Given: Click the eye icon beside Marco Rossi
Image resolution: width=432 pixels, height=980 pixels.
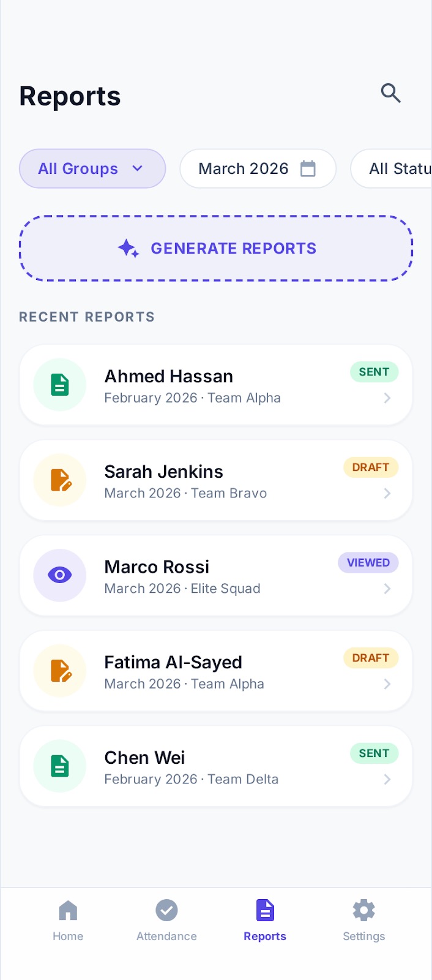Looking at the screenshot, I should coord(59,575).
